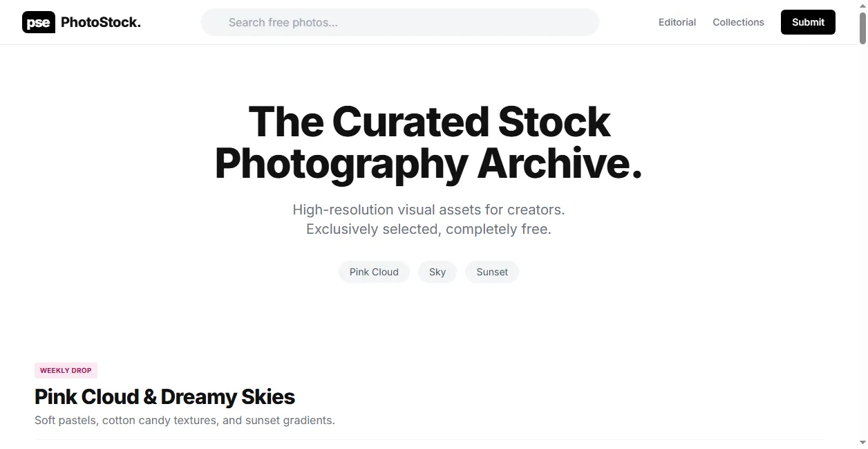
Task: Click inside the search bar placeholder text
Action: [x=283, y=22]
